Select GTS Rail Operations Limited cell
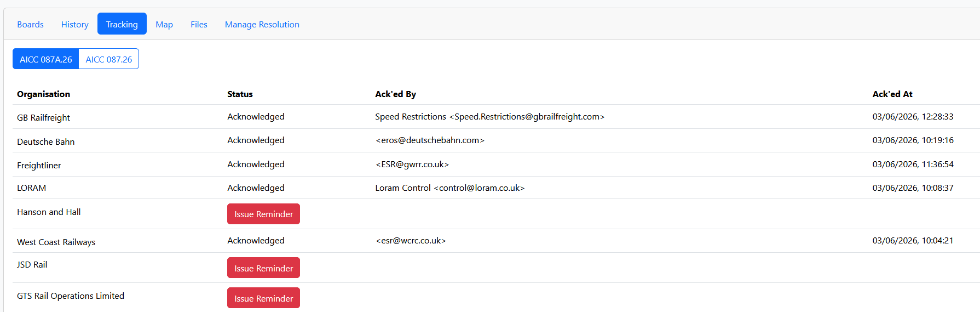The height and width of the screenshot is (312, 980). pos(71,296)
